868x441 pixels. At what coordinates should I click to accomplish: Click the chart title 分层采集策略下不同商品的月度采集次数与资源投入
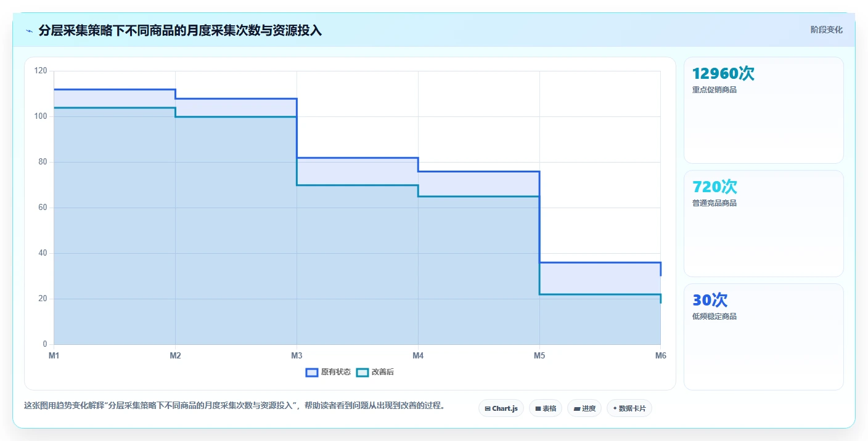click(x=180, y=31)
